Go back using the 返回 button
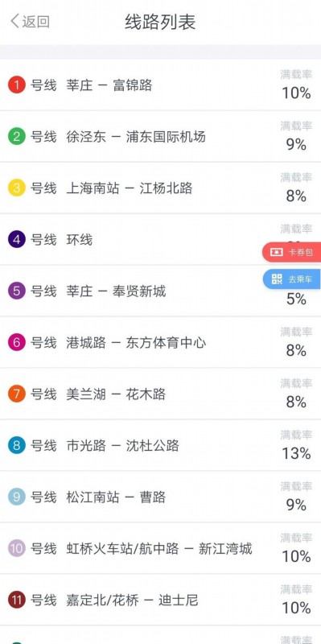The width and height of the screenshot is (321, 644). click(x=30, y=22)
